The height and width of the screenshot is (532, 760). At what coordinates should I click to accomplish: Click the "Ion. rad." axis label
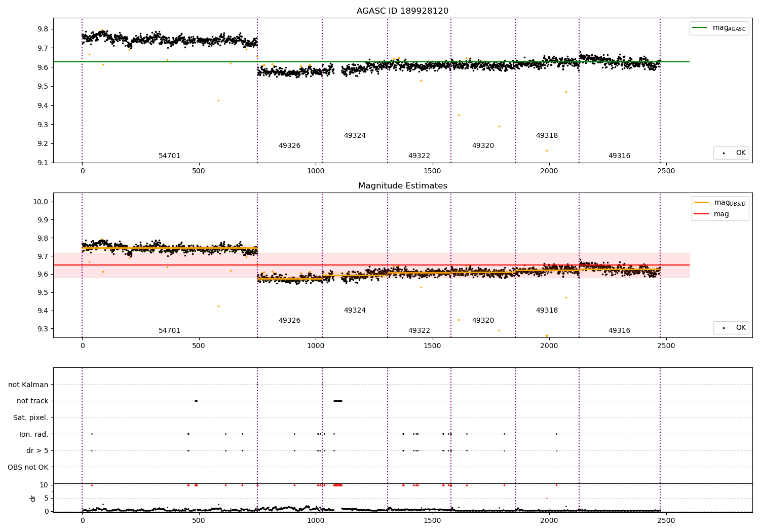(34, 434)
